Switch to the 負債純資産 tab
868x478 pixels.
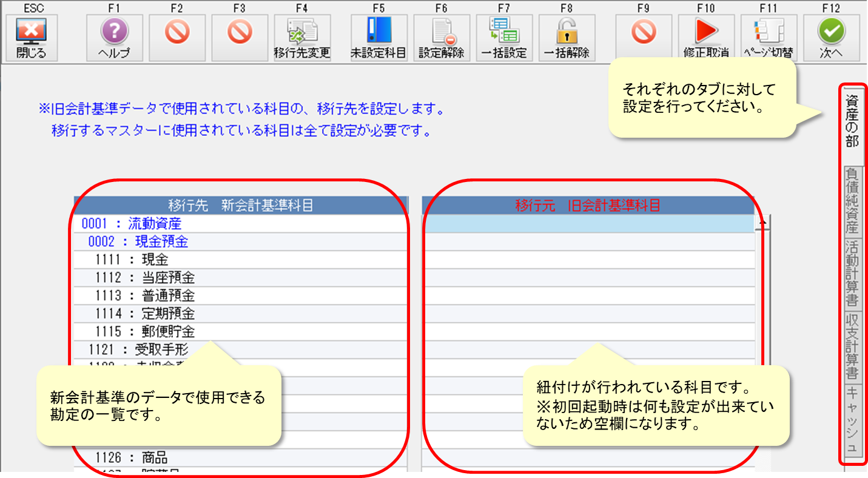(852, 200)
